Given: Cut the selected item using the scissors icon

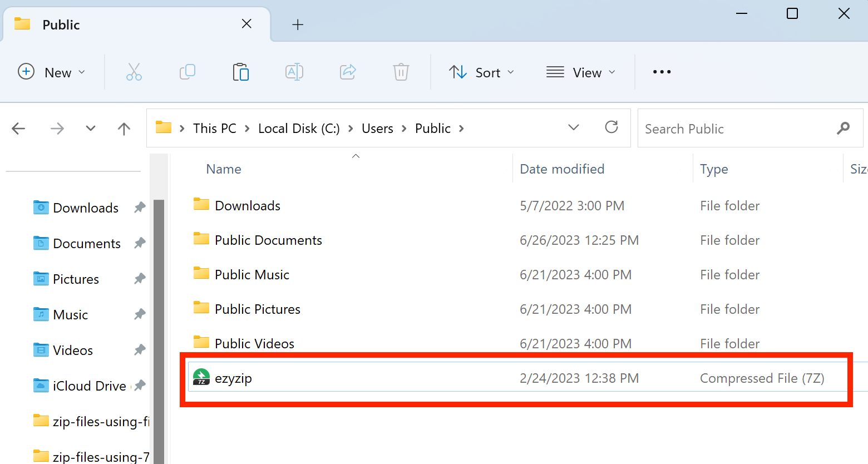Looking at the screenshot, I should click(134, 72).
